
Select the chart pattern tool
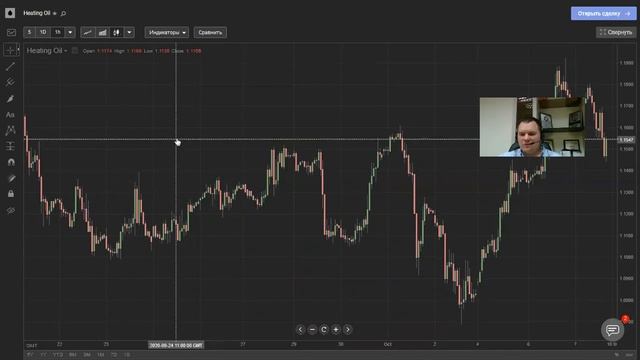point(10,130)
